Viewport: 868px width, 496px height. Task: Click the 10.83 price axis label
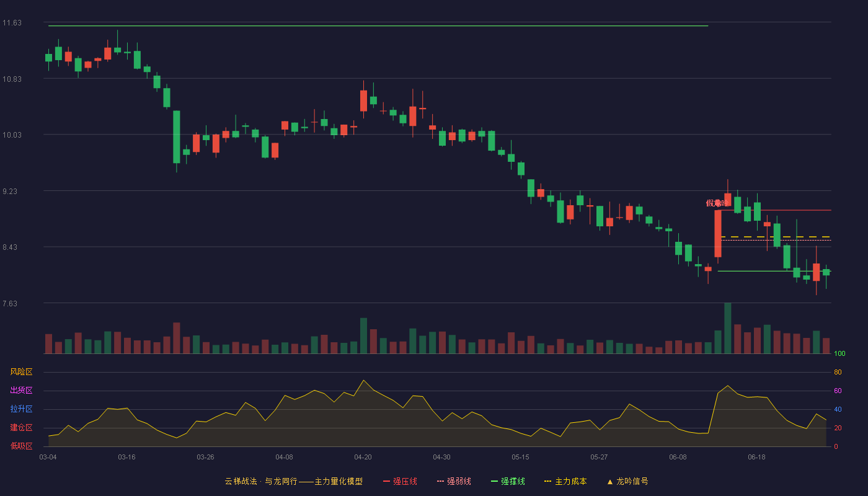[x=12, y=79]
